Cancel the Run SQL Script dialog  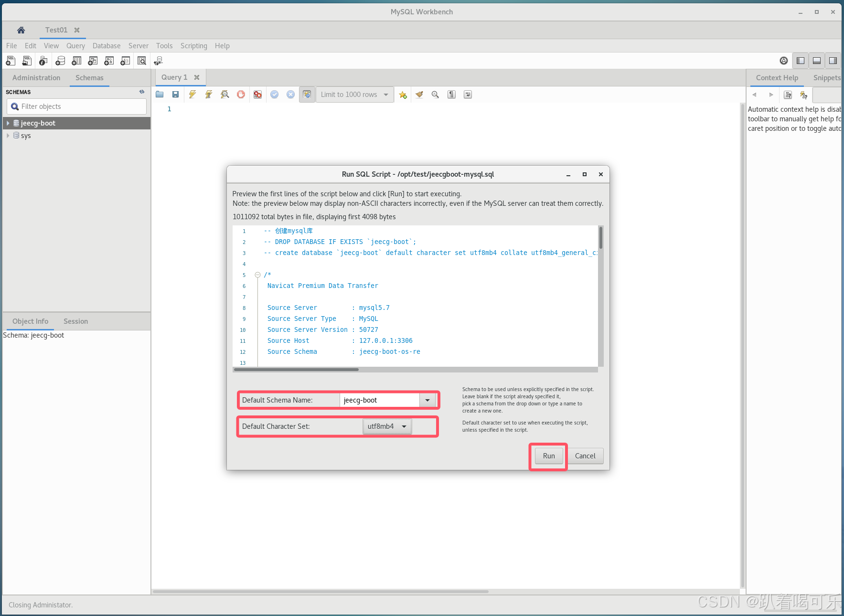(585, 456)
